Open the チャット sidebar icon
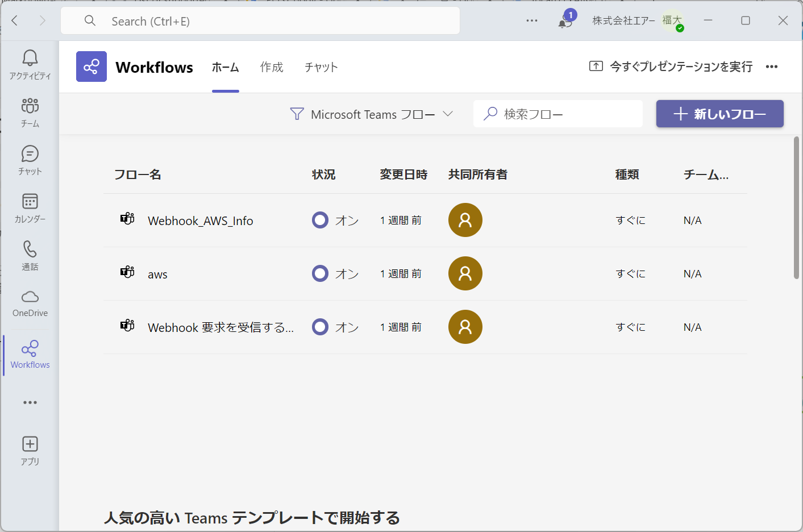The height and width of the screenshot is (532, 803). 30,160
